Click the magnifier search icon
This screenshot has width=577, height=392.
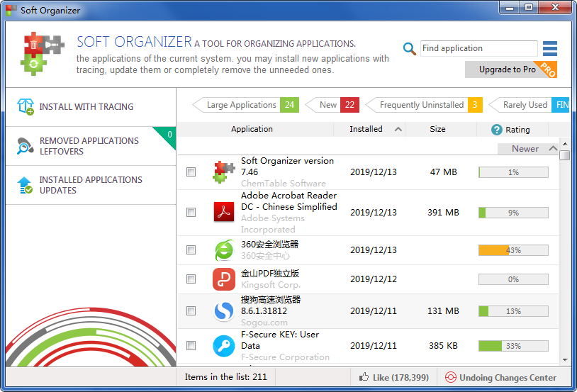tap(409, 49)
